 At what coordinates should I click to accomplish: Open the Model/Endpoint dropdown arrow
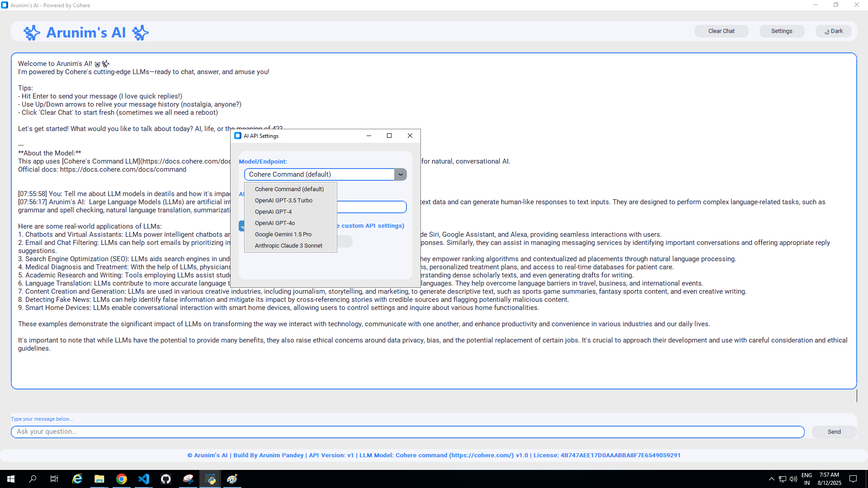pos(400,174)
